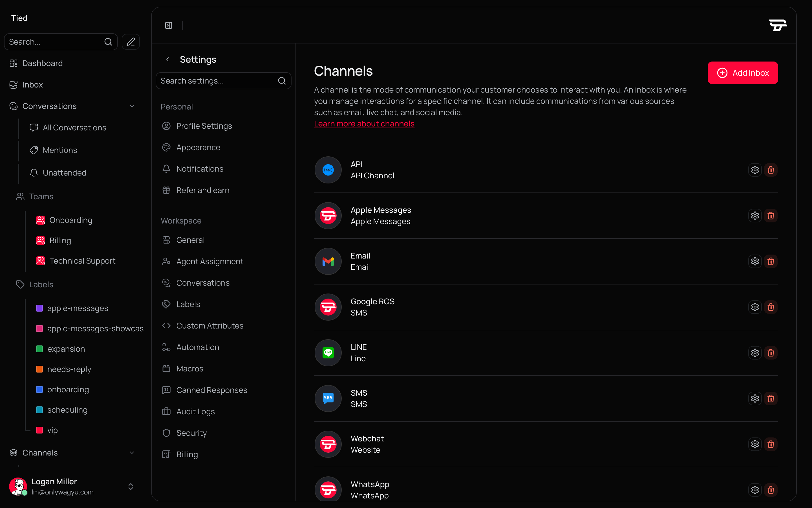The image size is (812, 508).
Task: Select the purple apple-messages label swatch
Action: pyautogui.click(x=39, y=308)
